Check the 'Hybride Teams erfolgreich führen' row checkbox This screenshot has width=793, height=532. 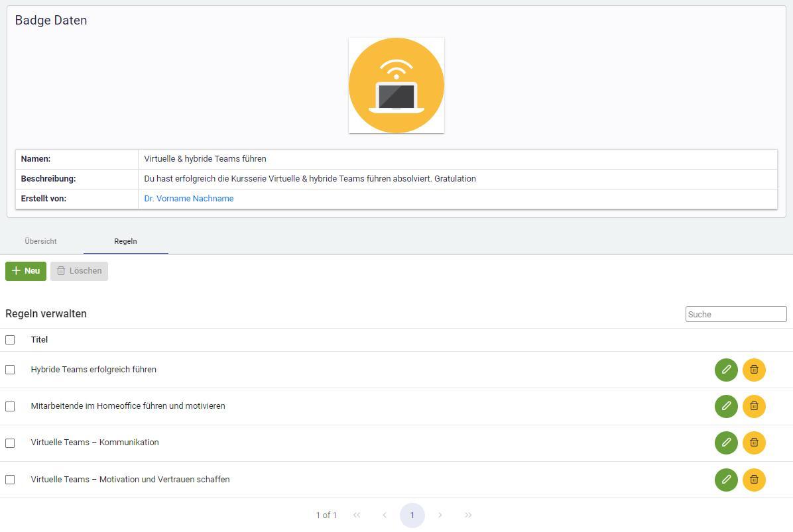click(x=10, y=370)
